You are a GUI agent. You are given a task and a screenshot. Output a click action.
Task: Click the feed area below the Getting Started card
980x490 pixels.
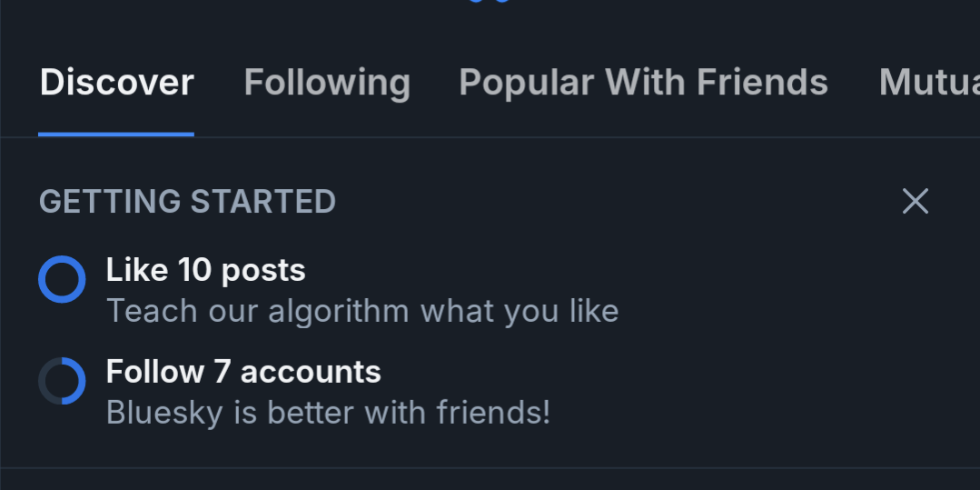(x=490, y=480)
